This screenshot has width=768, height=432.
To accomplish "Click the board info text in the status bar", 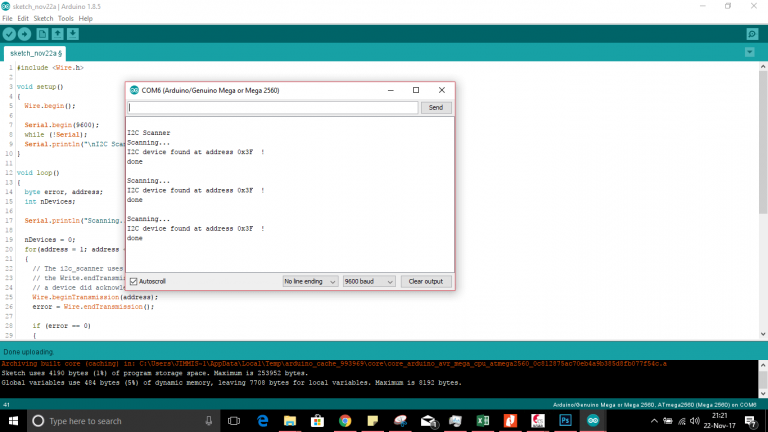I will click(654, 405).
